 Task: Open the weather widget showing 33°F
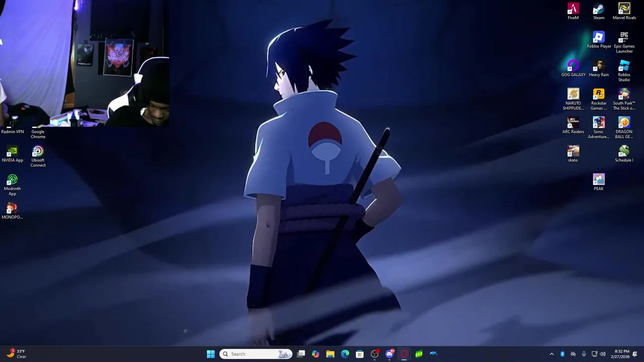pos(16,354)
